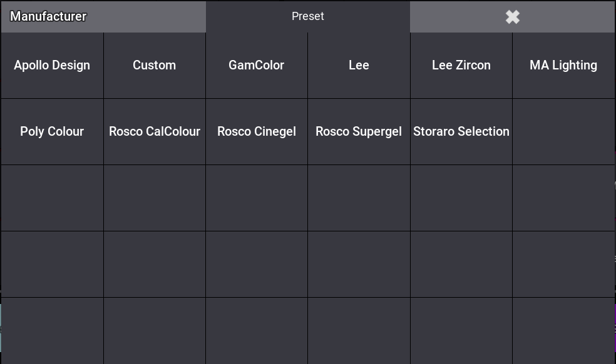Viewport: 616px width, 364px height.
Task: Close the Manufacturer dialog with the X
Action: coord(512,17)
